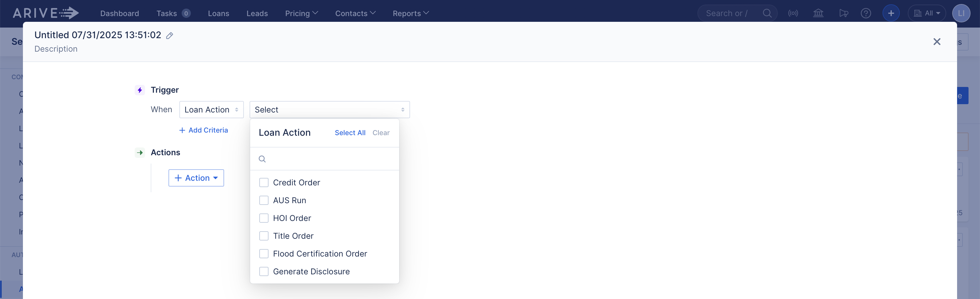Open the bank institution icon
This screenshot has height=299, width=980.
[818, 13]
